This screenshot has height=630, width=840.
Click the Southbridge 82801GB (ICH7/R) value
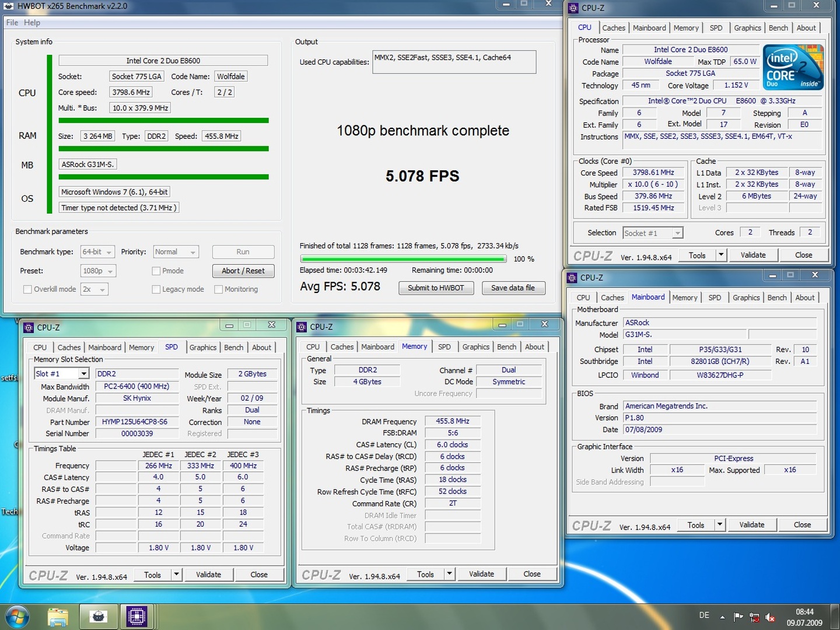pos(720,362)
